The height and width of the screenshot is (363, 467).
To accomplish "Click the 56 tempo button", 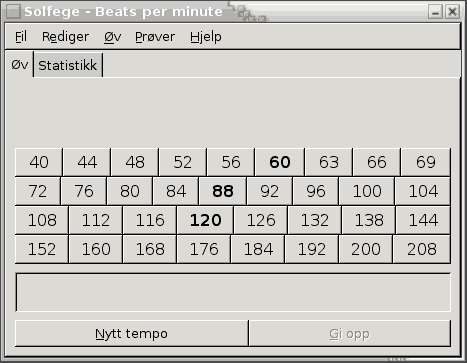I will coord(231,162).
